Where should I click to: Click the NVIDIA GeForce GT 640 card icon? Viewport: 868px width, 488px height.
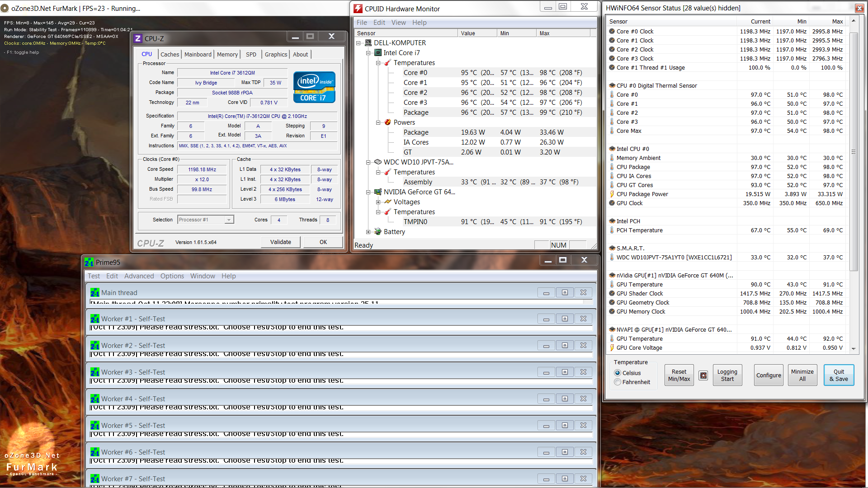point(378,192)
